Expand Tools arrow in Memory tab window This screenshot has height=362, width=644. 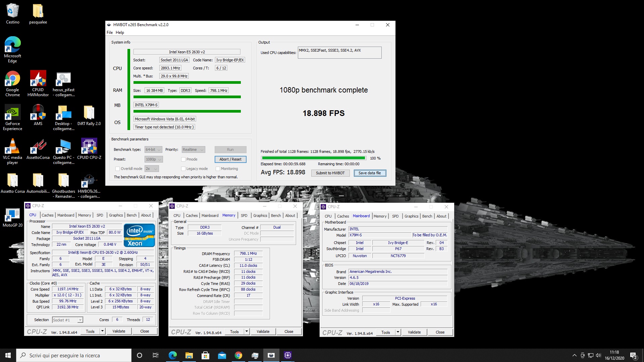click(247, 331)
